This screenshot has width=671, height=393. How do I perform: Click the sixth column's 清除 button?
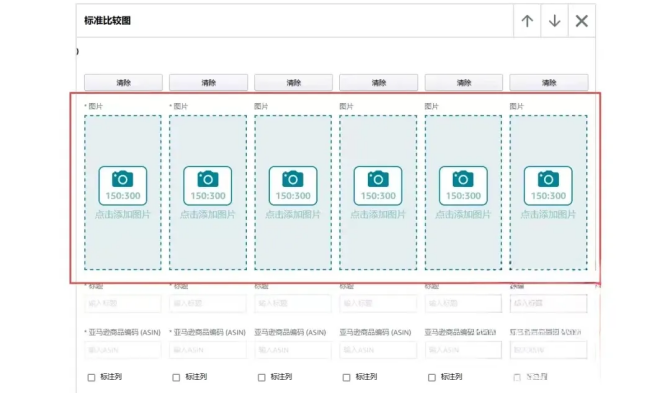[549, 82]
